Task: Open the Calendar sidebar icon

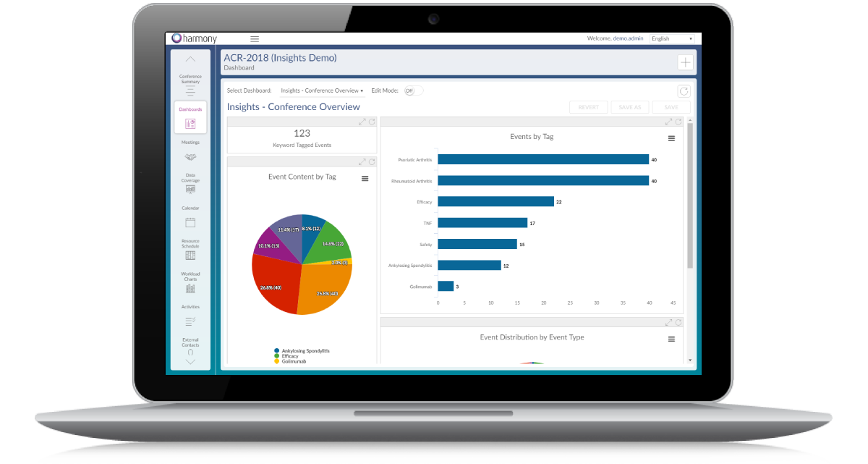Action: 190,222
